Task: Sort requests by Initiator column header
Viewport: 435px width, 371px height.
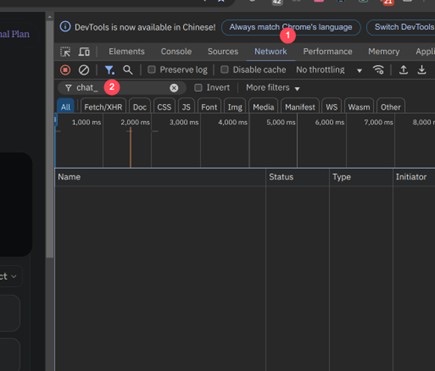Action: click(x=414, y=177)
